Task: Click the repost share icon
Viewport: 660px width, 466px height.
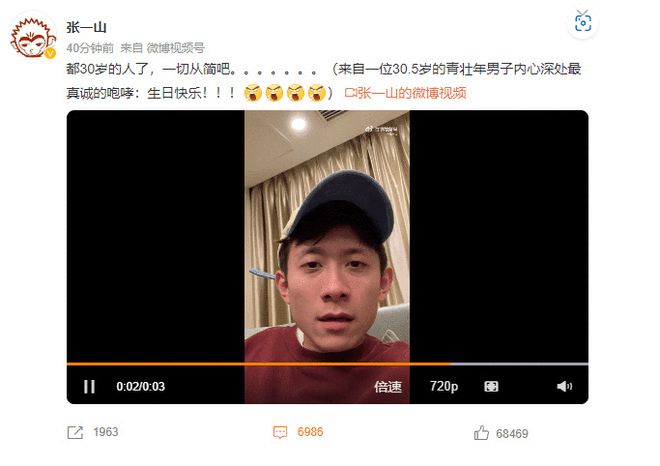Action: (75, 432)
